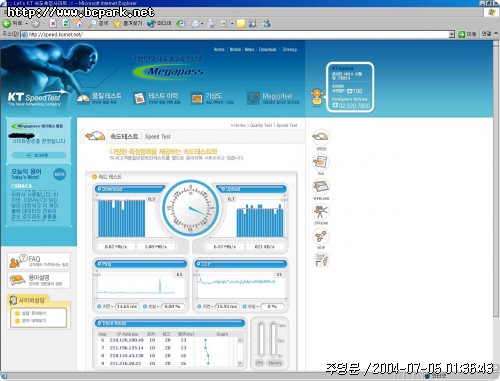
Task: Open the test history document menu
Action: [x=157, y=98]
